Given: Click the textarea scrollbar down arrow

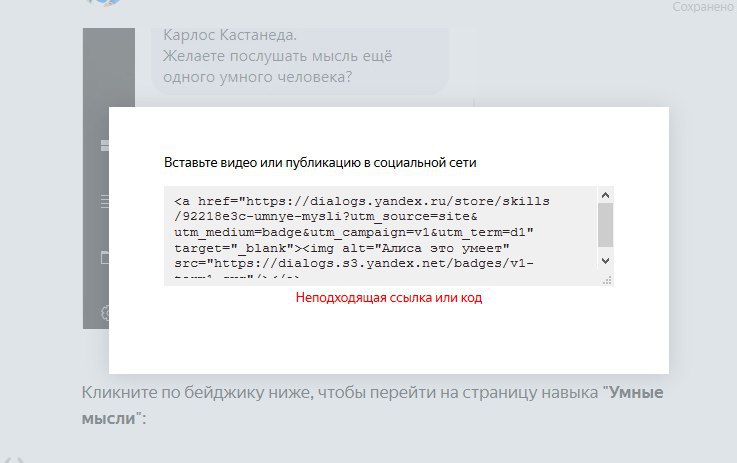Looking at the screenshot, I should pyautogui.click(x=605, y=260).
